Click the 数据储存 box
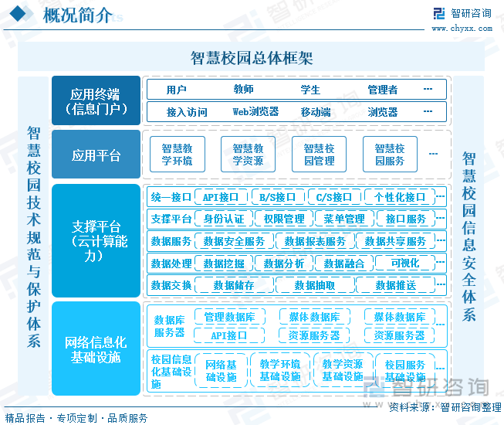504x425 pixels. 234,285
